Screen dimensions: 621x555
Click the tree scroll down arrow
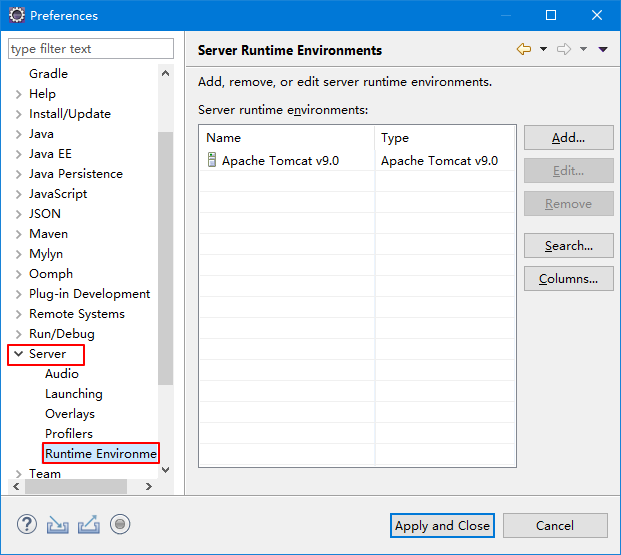click(x=166, y=470)
